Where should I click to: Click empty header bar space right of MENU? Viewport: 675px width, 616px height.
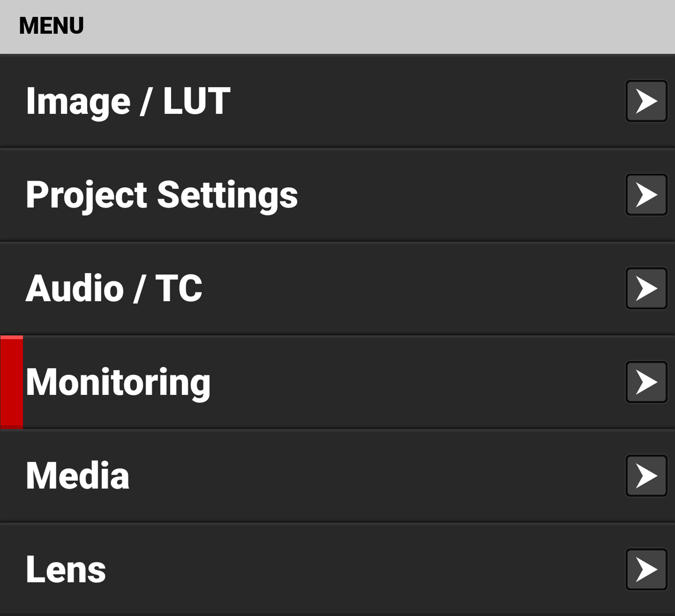360,26
